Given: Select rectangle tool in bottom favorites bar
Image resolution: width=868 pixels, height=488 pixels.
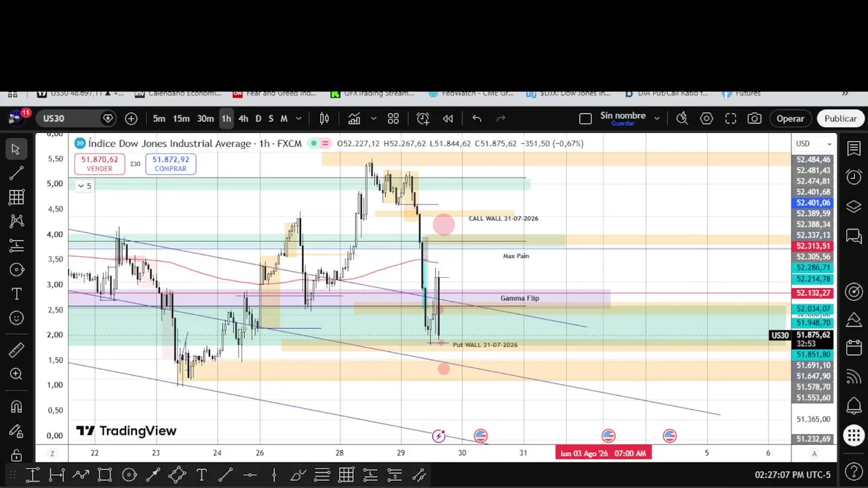Looking at the screenshot, I should [104, 475].
